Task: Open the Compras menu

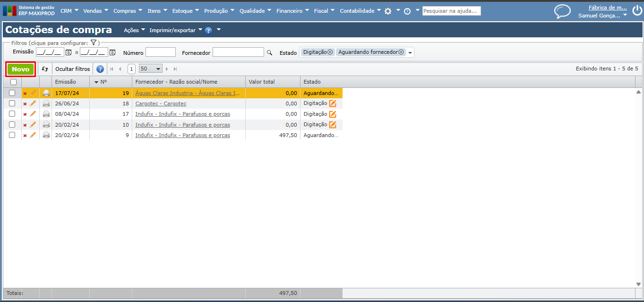Action: tap(128, 11)
